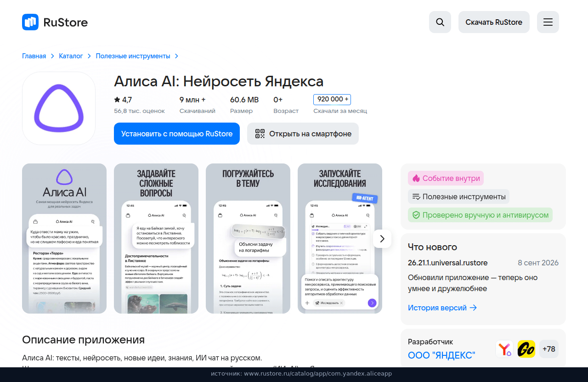Click 56,8 тыс. оценок text
The height and width of the screenshot is (382, 588).
tap(139, 111)
